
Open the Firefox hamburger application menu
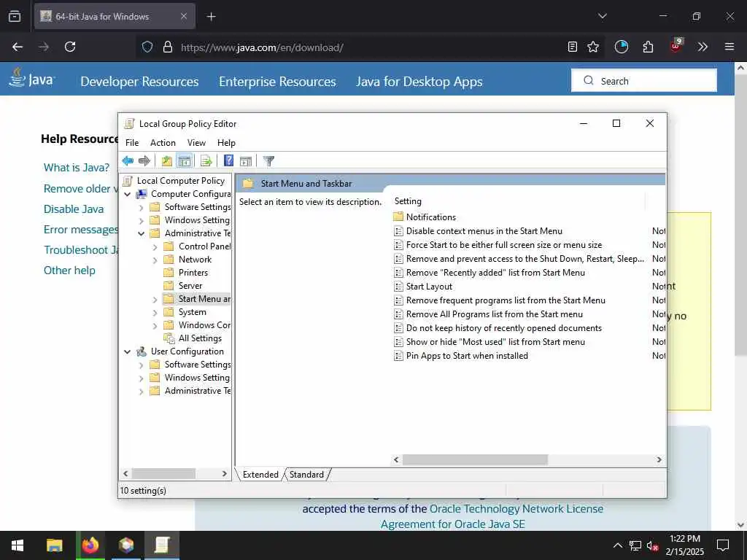[729, 47]
